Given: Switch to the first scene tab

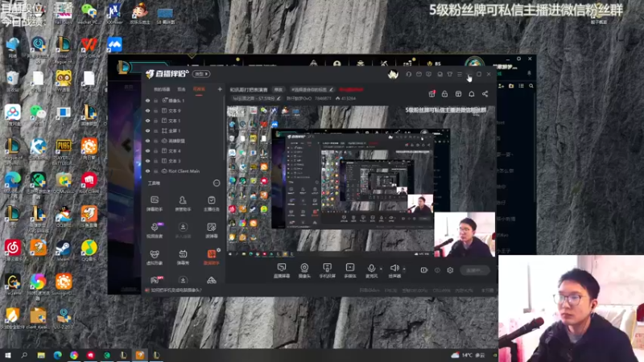Looking at the screenshot, I should [162, 89].
